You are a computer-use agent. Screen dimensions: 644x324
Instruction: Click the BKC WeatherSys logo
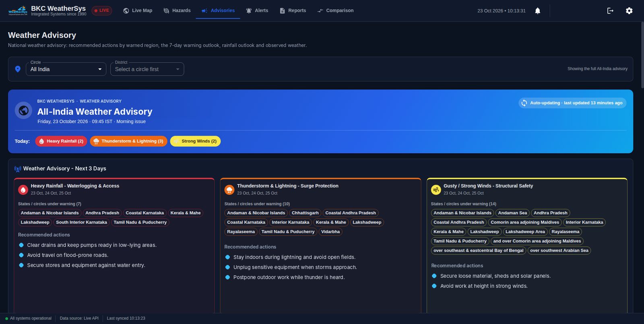pos(18,10)
